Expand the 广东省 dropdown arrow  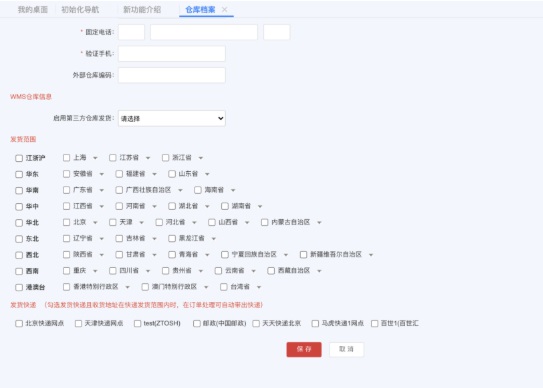tap(102, 190)
